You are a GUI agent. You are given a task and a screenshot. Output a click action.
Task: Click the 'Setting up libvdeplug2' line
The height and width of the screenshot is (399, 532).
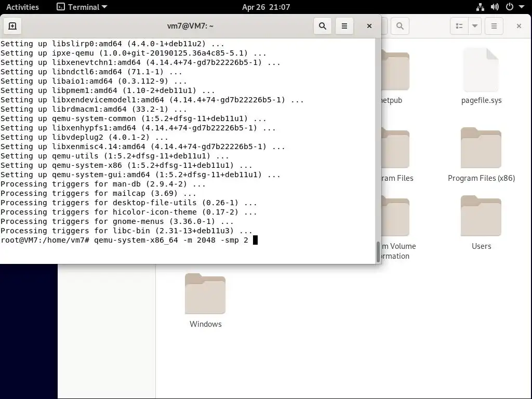point(85,137)
